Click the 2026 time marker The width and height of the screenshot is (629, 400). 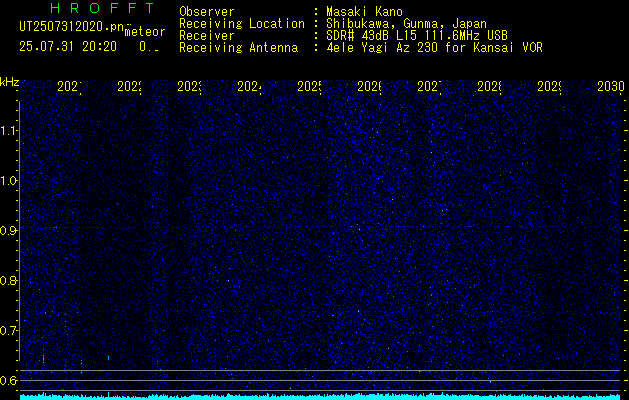[369, 86]
